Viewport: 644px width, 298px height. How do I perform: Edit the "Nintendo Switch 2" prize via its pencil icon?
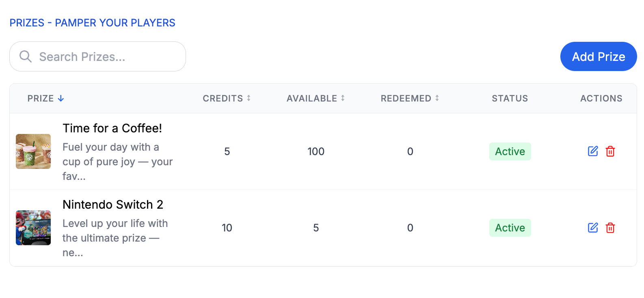[593, 228]
